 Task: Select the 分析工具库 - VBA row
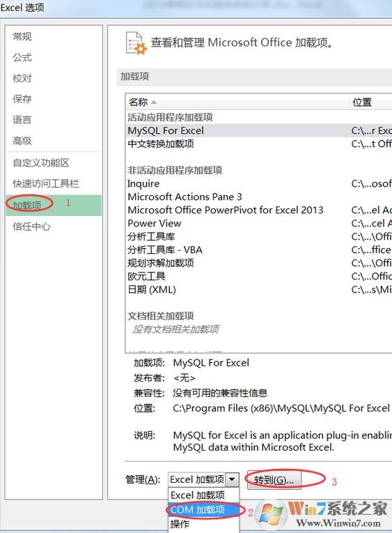point(259,250)
